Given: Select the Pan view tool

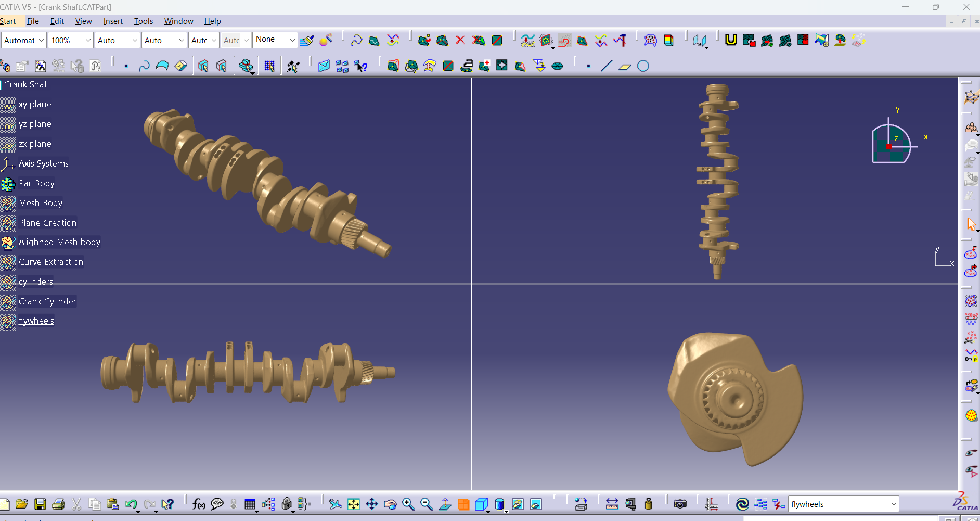Looking at the screenshot, I should pos(372,504).
